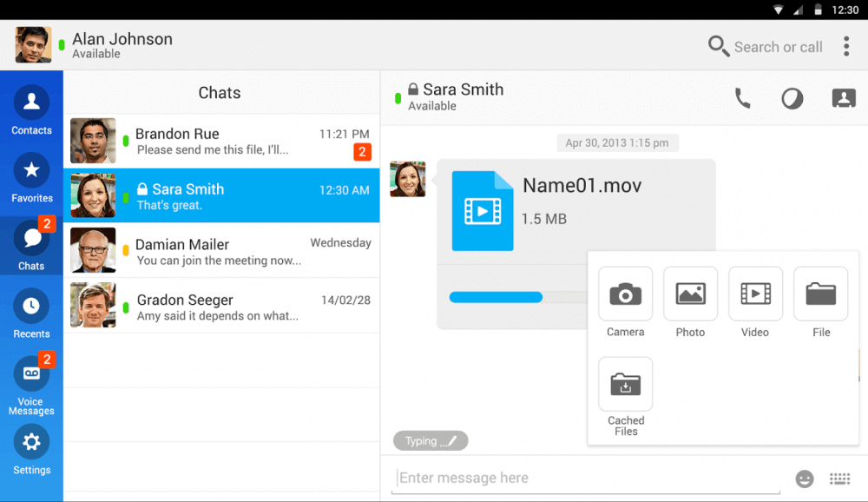The height and width of the screenshot is (502, 868).
Task: Click the Apr 30, 2013 1:15 pm timestamp
Action: tap(616, 143)
